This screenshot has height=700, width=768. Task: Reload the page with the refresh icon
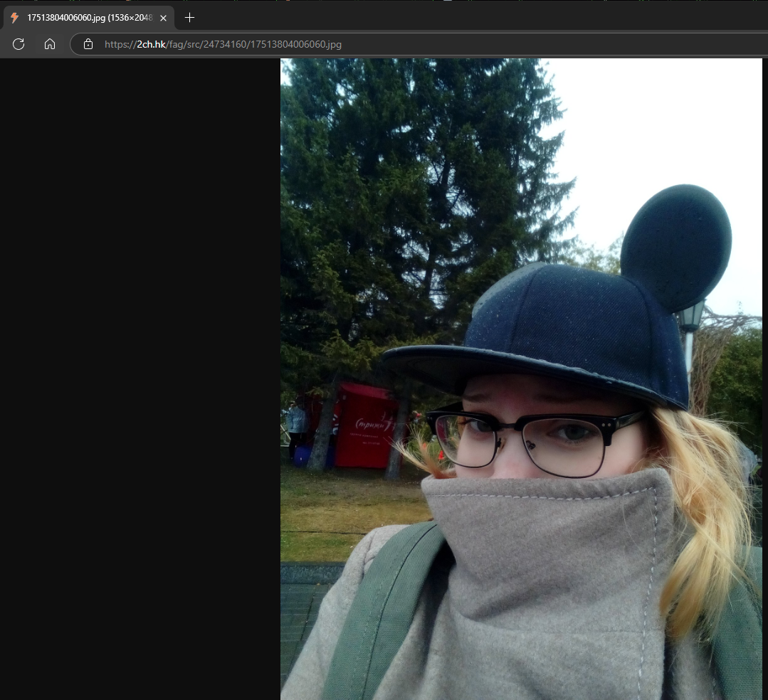point(19,44)
